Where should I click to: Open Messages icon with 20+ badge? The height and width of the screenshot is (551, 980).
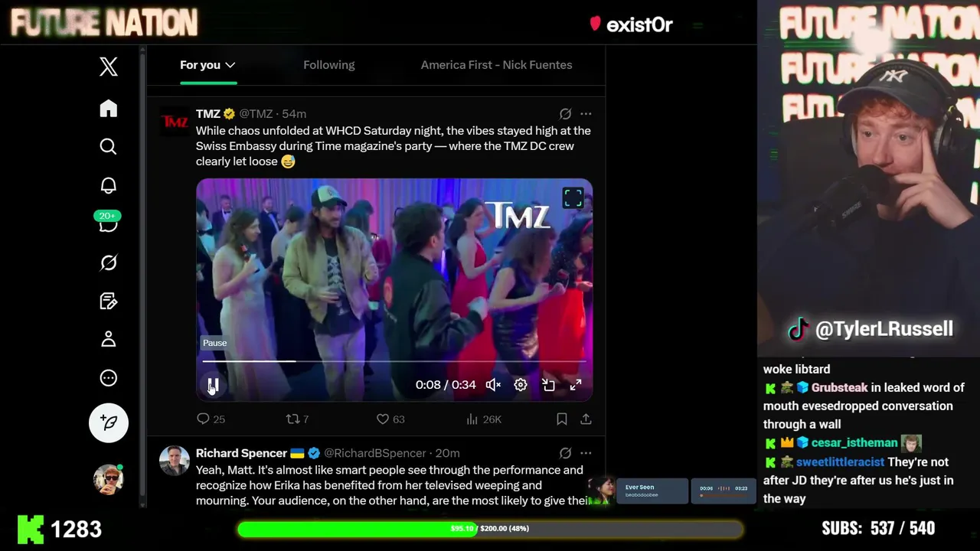coord(109,222)
